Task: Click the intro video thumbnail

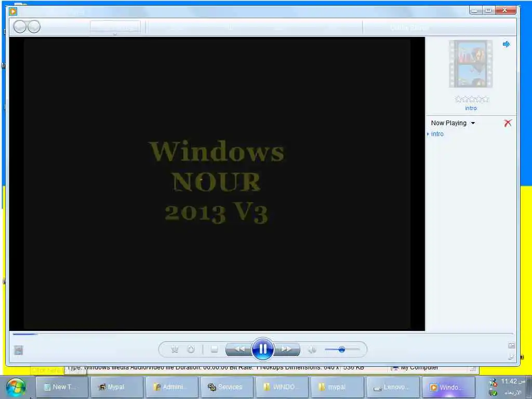Action: (x=471, y=64)
